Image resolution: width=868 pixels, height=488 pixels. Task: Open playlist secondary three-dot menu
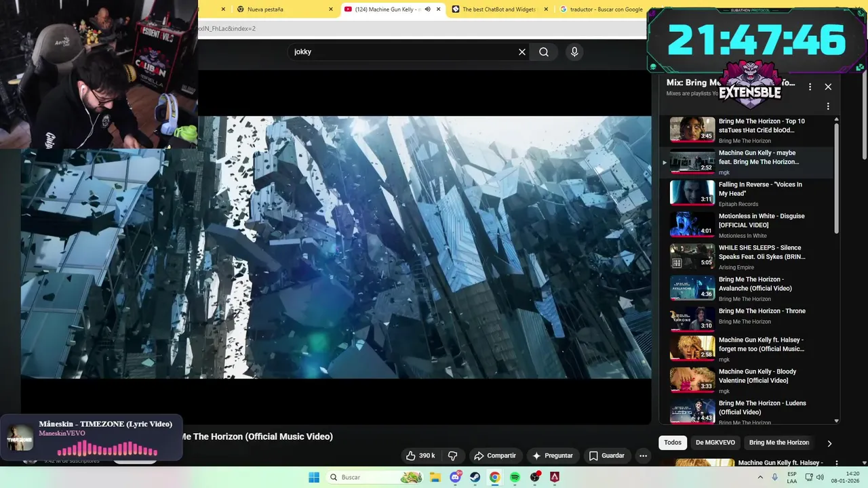(x=828, y=106)
